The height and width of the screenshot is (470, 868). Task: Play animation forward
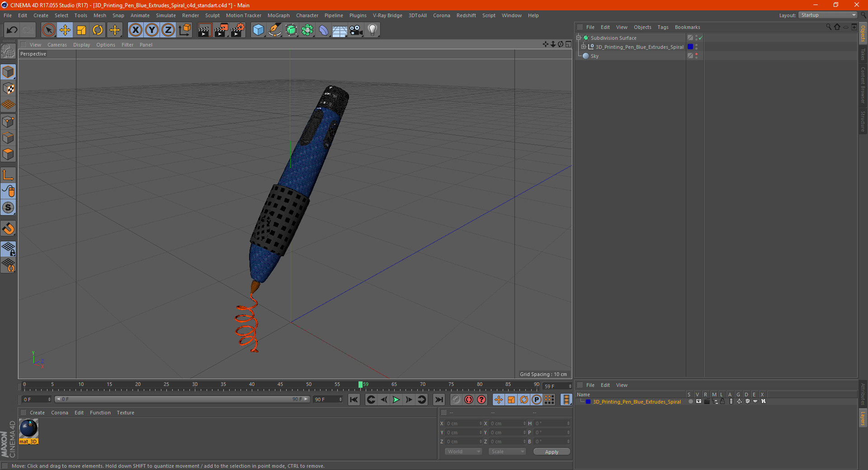[396, 399]
